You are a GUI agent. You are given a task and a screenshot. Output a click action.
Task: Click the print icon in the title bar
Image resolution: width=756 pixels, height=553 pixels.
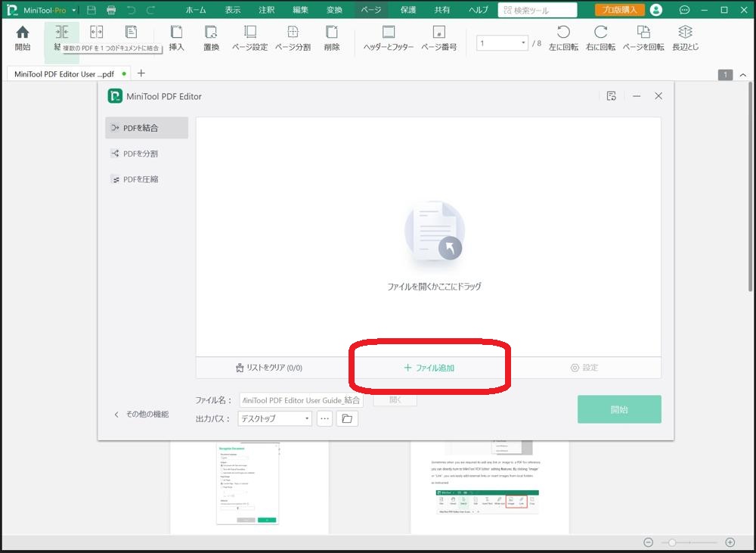[x=111, y=10]
